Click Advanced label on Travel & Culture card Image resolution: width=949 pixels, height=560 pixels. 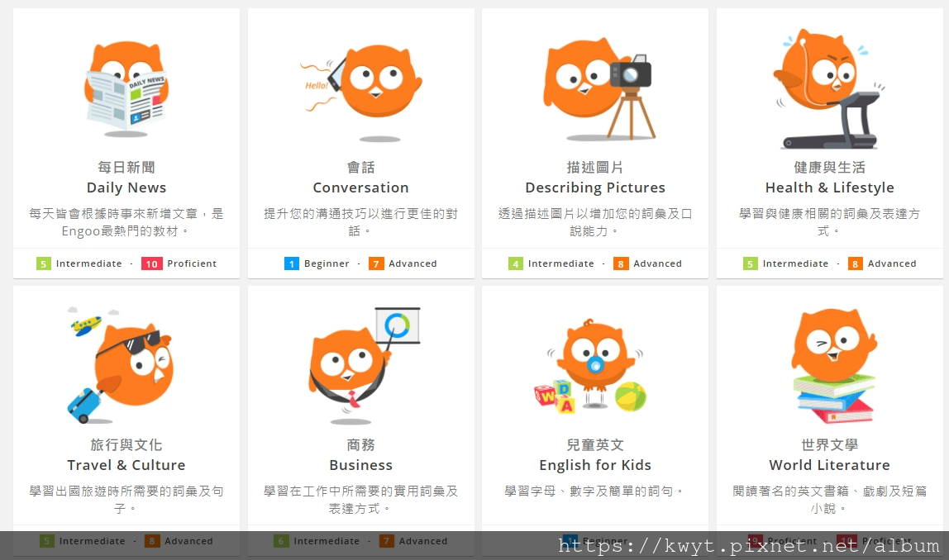pyautogui.click(x=188, y=541)
